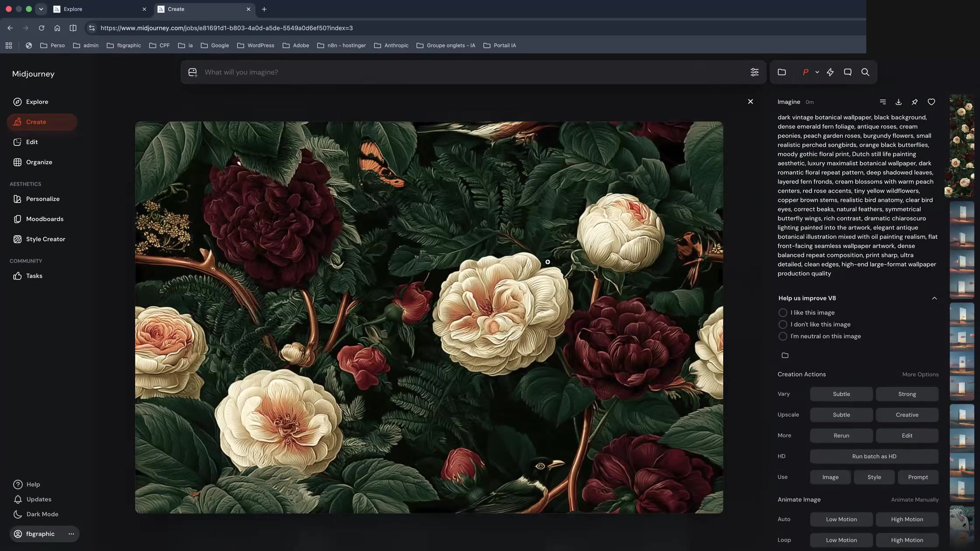The width and height of the screenshot is (980, 551).
Task: Like the image with heart icon
Action: click(931, 102)
